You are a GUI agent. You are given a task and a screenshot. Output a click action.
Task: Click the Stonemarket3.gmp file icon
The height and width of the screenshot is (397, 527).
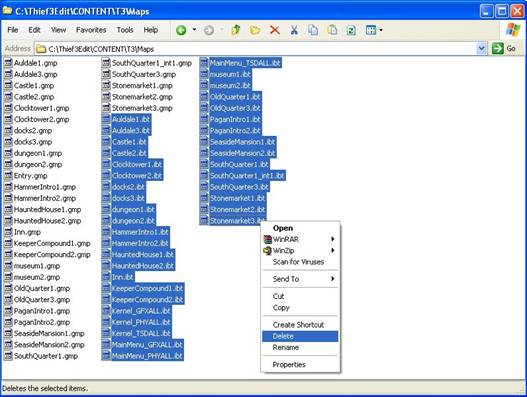tap(106, 108)
